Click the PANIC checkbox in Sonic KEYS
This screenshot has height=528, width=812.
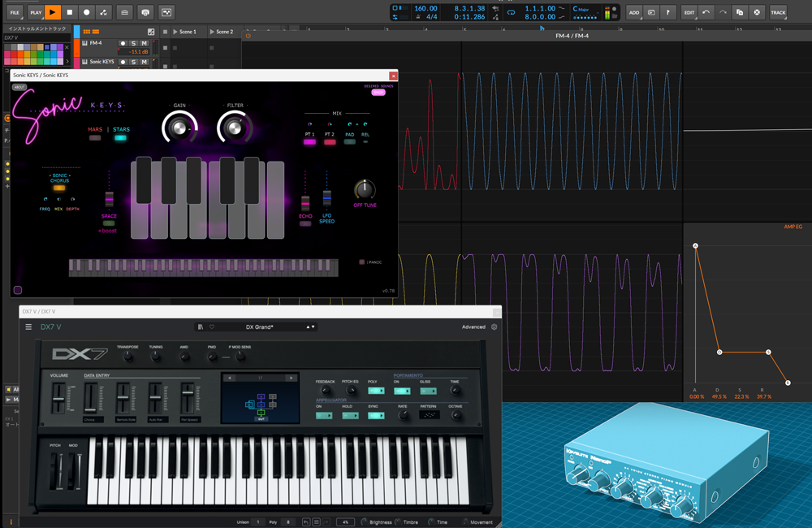pyautogui.click(x=362, y=262)
